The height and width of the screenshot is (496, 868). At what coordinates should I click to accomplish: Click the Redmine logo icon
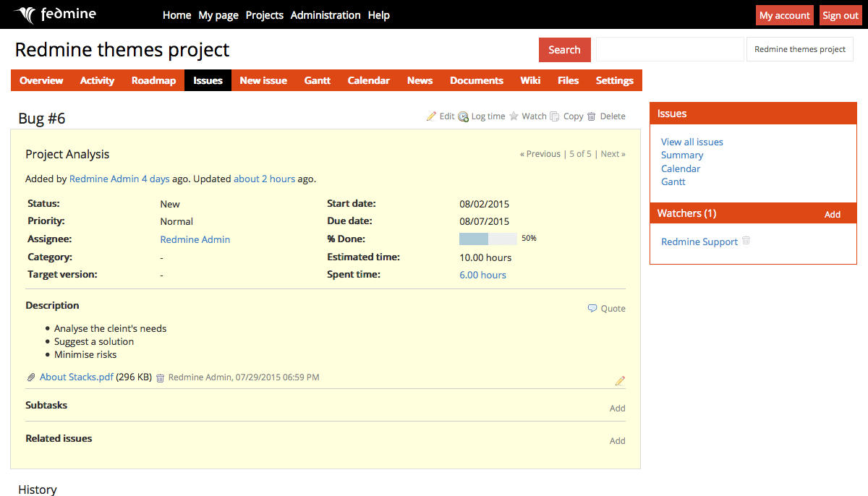coord(25,14)
